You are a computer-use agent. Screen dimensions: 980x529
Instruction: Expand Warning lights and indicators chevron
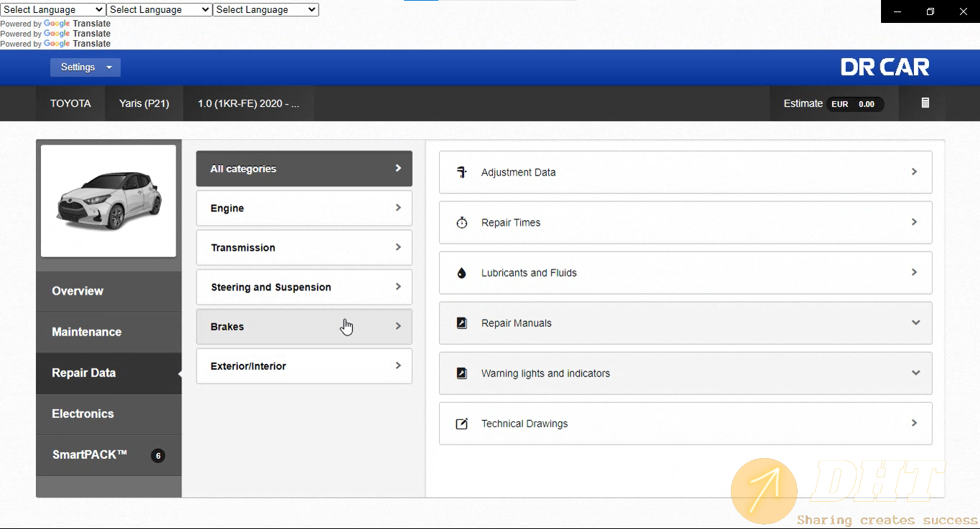point(915,373)
